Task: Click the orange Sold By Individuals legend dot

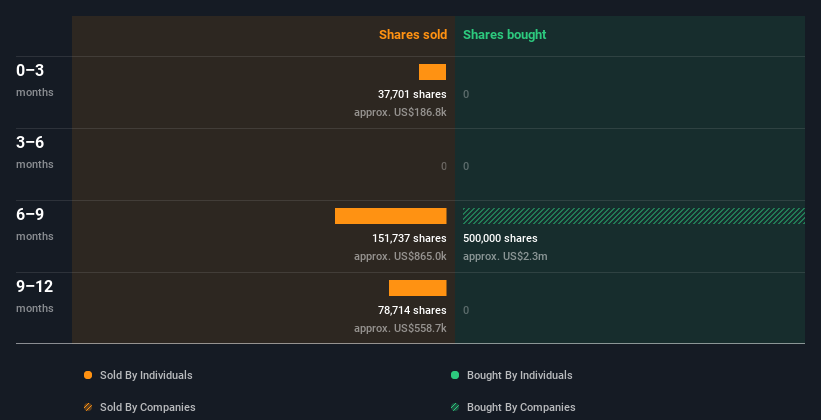Action: tap(88, 375)
